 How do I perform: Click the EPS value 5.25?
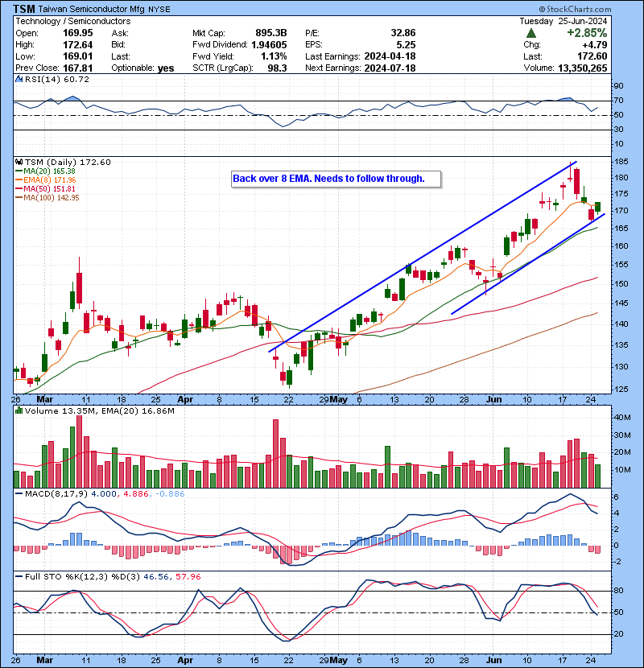pyautogui.click(x=406, y=44)
